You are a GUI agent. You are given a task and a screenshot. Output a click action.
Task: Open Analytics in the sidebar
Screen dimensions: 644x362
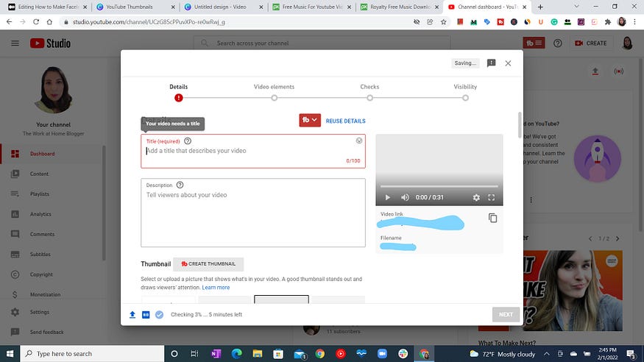pos(52,214)
